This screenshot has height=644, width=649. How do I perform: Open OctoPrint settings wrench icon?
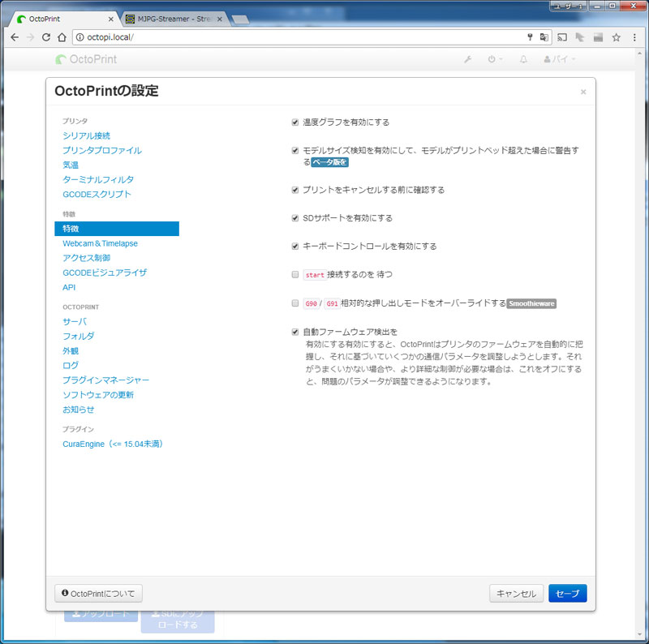[468, 59]
